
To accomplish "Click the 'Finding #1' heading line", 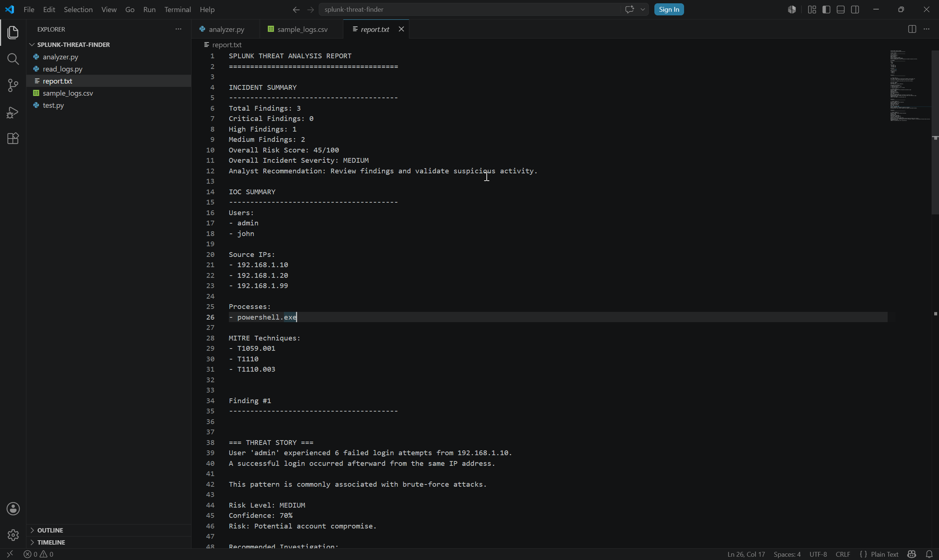I will (x=249, y=401).
